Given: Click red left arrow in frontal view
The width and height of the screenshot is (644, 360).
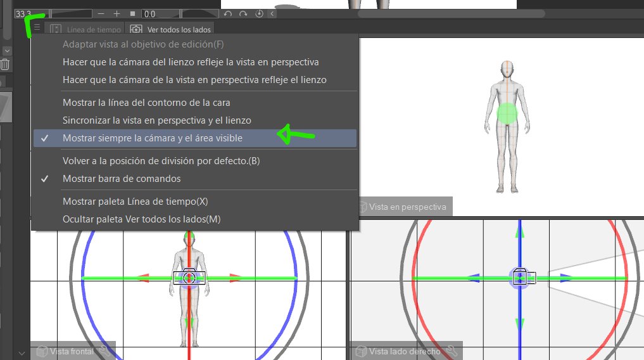Looking at the screenshot, I should point(142,278).
